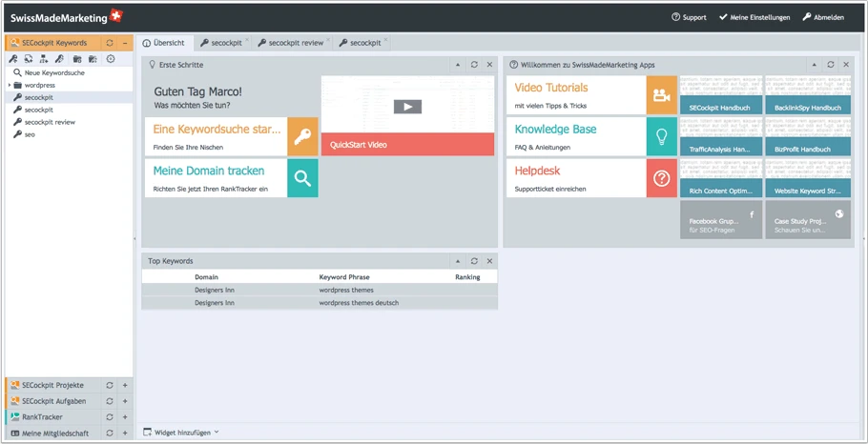This screenshot has height=444, width=868.
Task: Open the Case Study Projekt tile
Action: [x=808, y=219]
